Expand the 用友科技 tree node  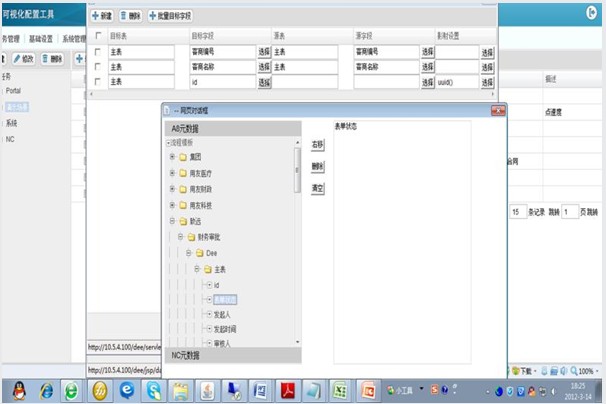click(x=172, y=205)
